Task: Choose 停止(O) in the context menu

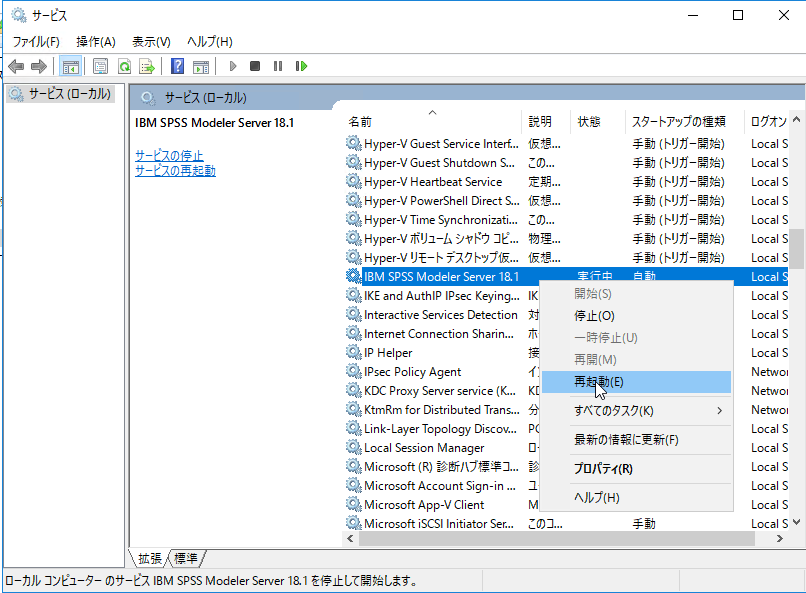Action: [636, 316]
